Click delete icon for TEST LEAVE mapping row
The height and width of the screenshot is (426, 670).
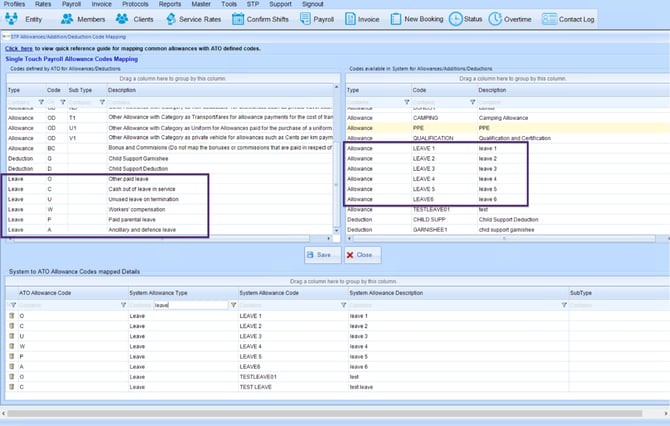coord(12,386)
